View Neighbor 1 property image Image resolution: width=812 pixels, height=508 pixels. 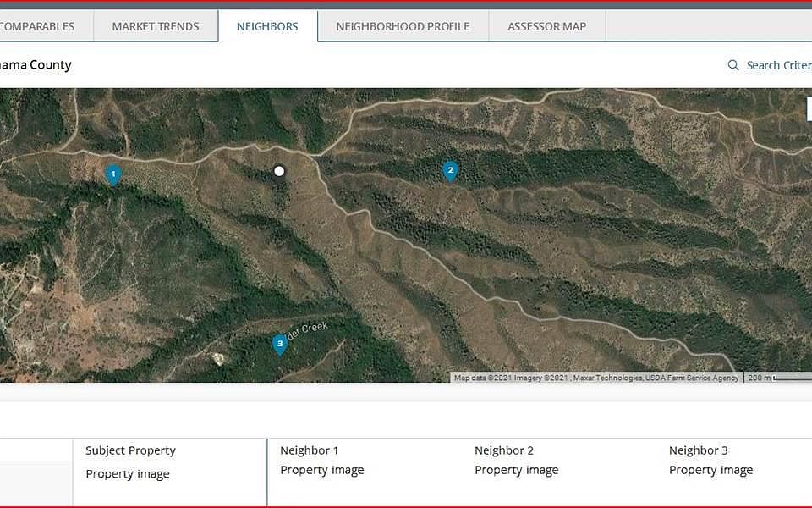click(321, 469)
